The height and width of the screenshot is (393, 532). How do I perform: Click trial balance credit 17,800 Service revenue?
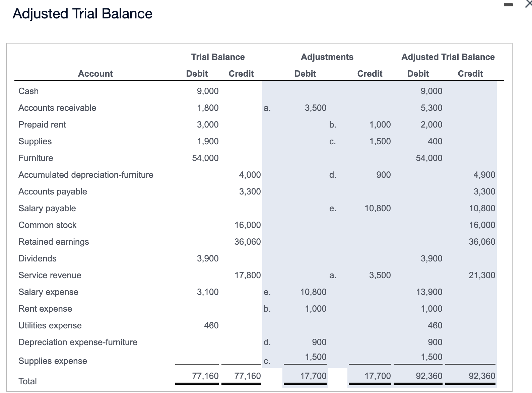tap(248, 275)
